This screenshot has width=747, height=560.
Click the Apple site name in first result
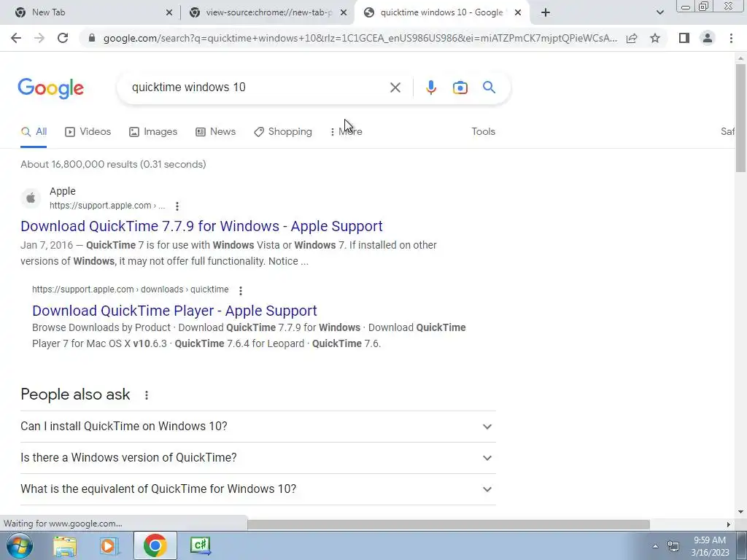[x=63, y=191]
